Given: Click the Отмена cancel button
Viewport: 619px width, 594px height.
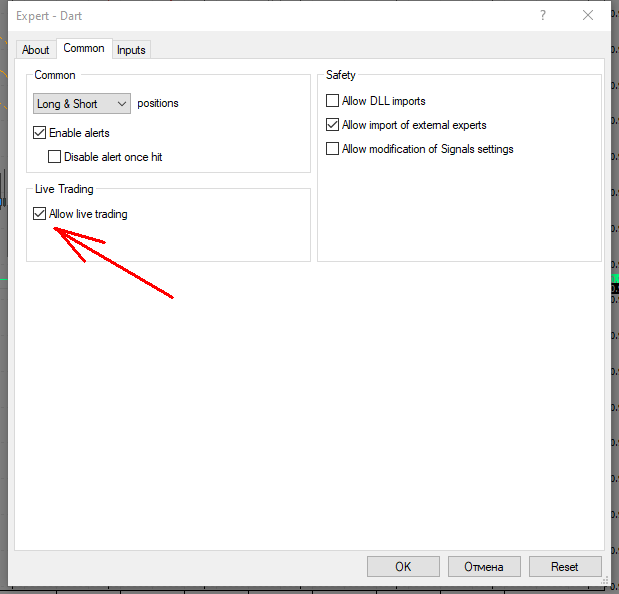Looking at the screenshot, I should (484, 567).
